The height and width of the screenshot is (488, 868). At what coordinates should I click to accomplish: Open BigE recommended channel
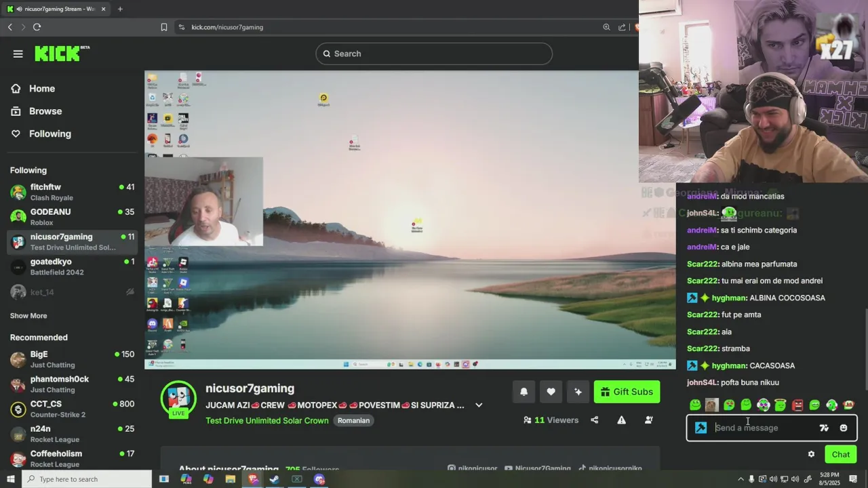coord(72,359)
